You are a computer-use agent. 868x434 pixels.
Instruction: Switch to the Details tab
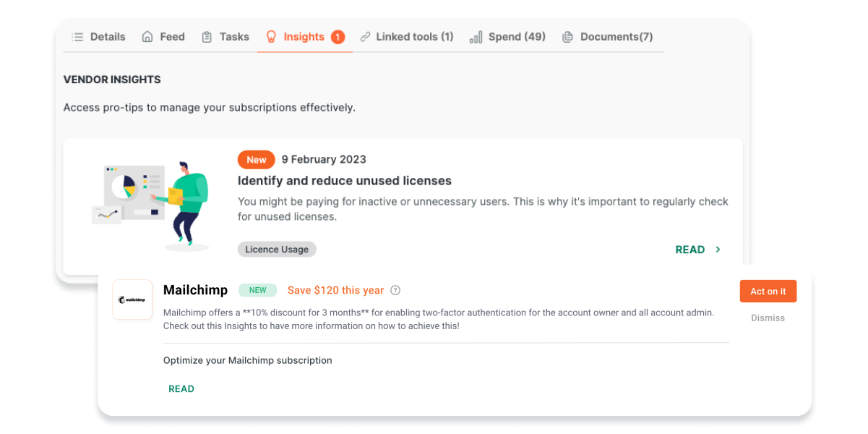tap(98, 36)
